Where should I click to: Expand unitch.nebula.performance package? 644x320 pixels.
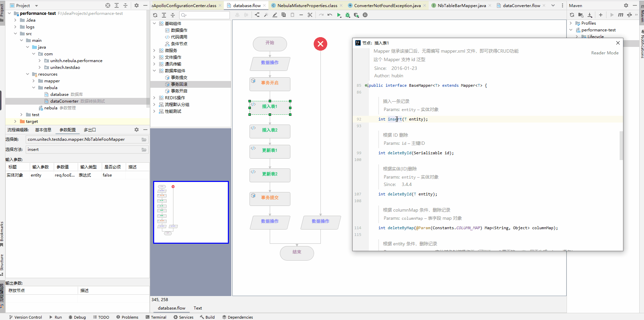40,61
